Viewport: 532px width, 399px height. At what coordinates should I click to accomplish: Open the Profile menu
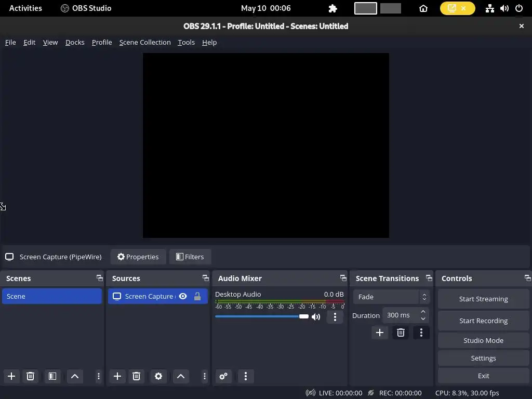pos(102,43)
